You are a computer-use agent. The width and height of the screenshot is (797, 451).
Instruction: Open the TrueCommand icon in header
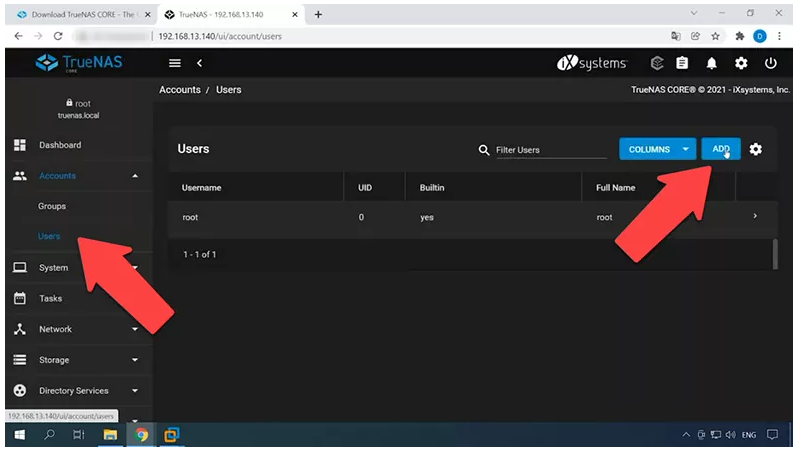(657, 63)
